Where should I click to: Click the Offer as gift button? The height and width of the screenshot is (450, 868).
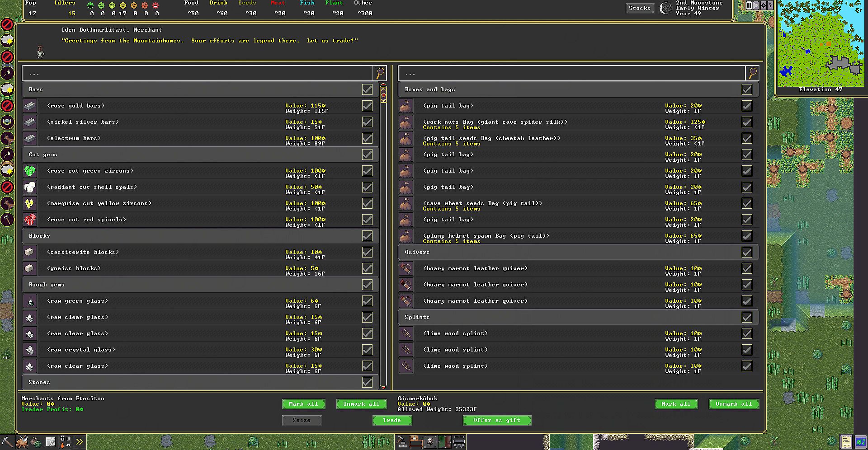[x=496, y=420]
